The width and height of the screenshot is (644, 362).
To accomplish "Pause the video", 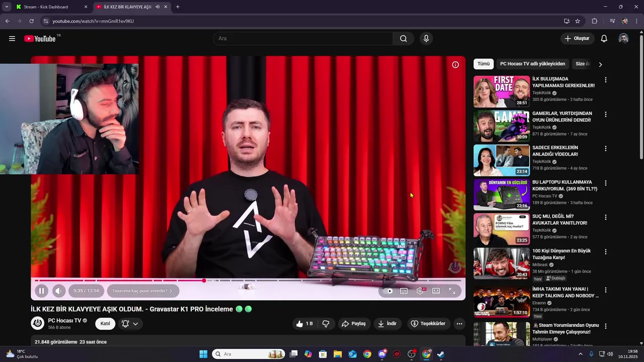I will point(42,291).
